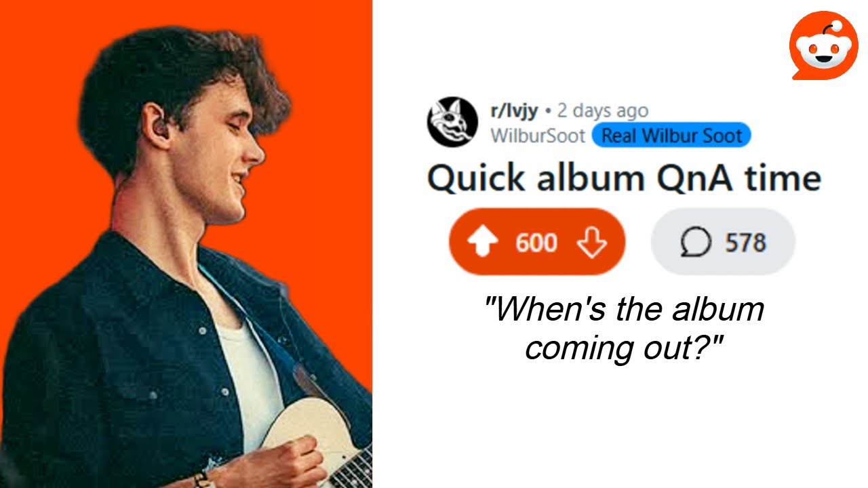Click the Real Wilbur Soot flair badge
Screen dimensions: 868x488
671,136
